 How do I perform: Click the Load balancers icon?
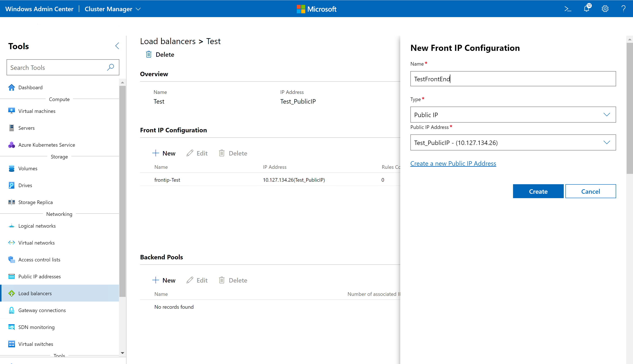click(11, 293)
